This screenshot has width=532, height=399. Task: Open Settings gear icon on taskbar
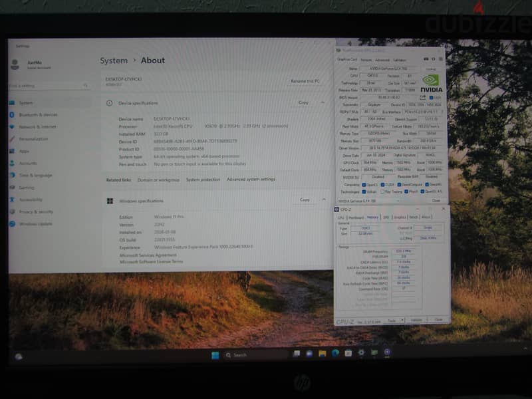click(x=361, y=353)
